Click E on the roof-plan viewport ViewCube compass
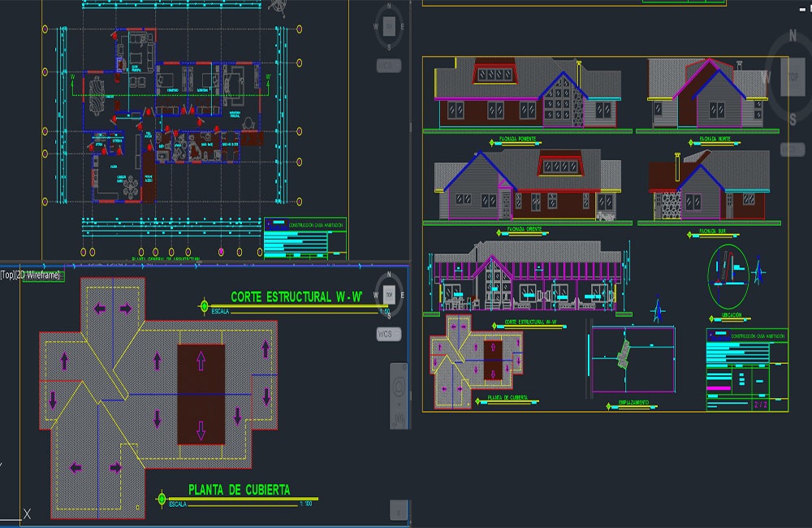The image size is (812, 528). 403,296
